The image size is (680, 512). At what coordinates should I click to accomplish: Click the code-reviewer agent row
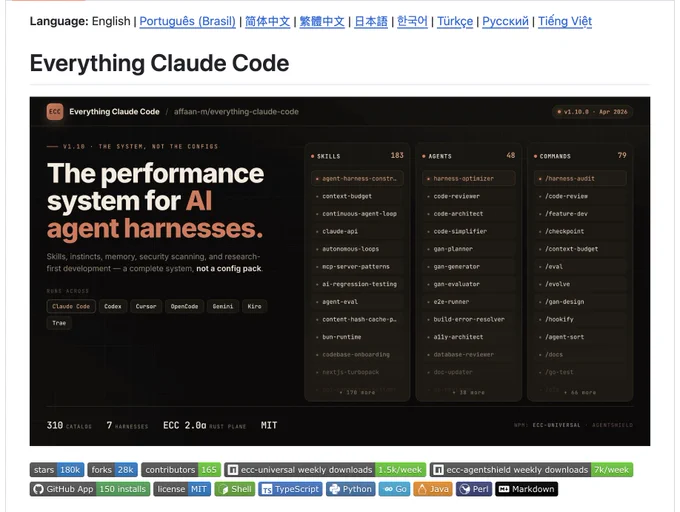click(469, 196)
